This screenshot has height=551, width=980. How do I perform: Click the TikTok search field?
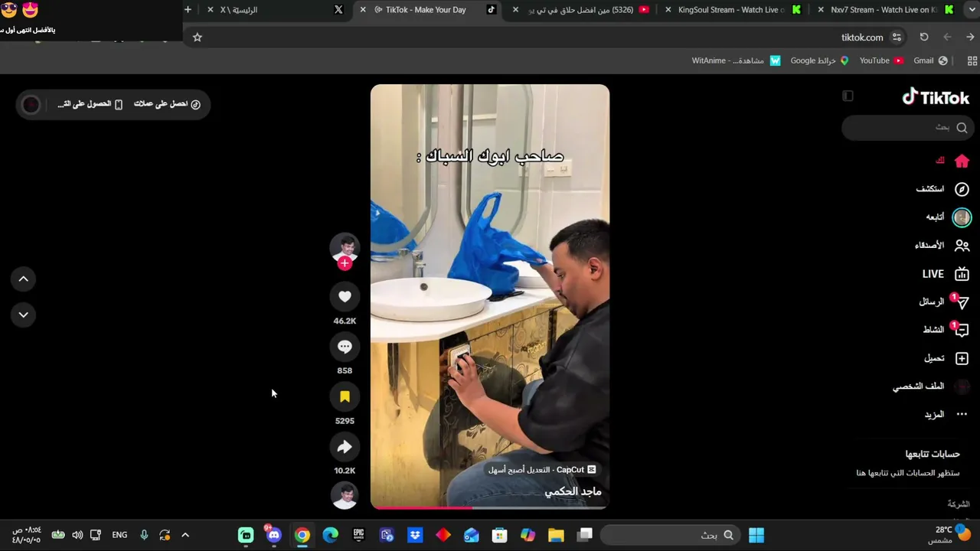pos(907,128)
